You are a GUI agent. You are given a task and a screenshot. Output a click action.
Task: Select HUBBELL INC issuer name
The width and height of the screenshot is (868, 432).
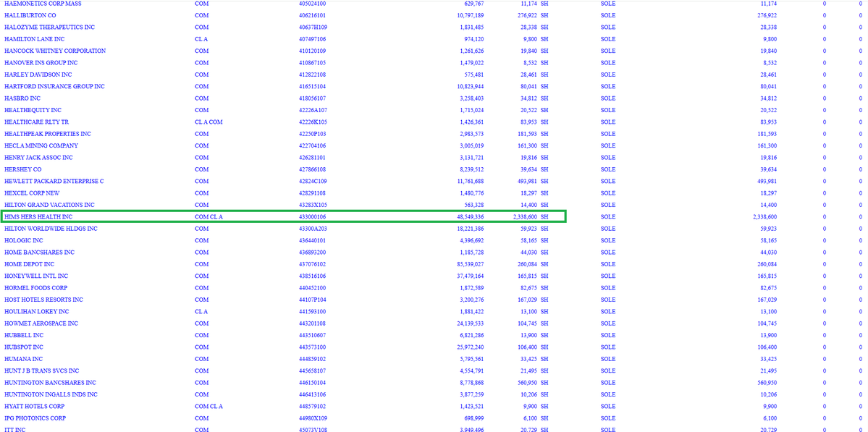pos(22,336)
